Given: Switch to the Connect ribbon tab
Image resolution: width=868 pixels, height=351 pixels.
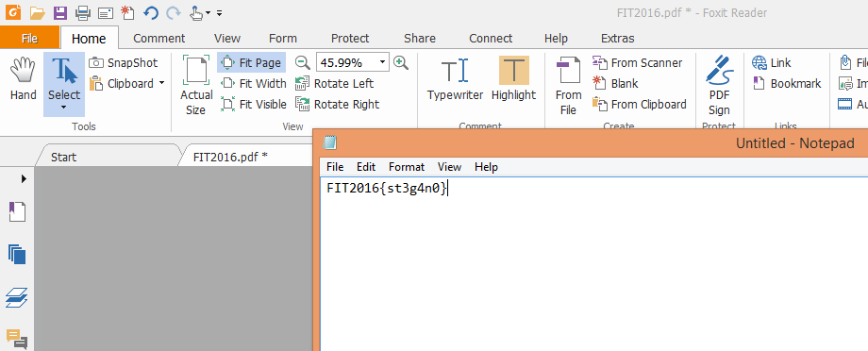Looking at the screenshot, I should tap(491, 38).
